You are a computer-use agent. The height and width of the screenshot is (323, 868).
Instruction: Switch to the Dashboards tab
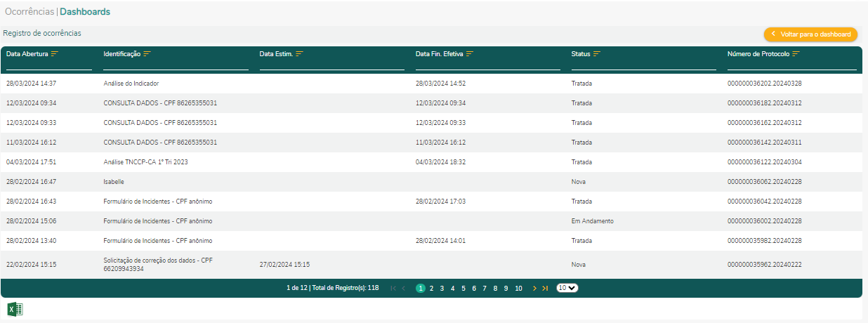[x=85, y=12]
